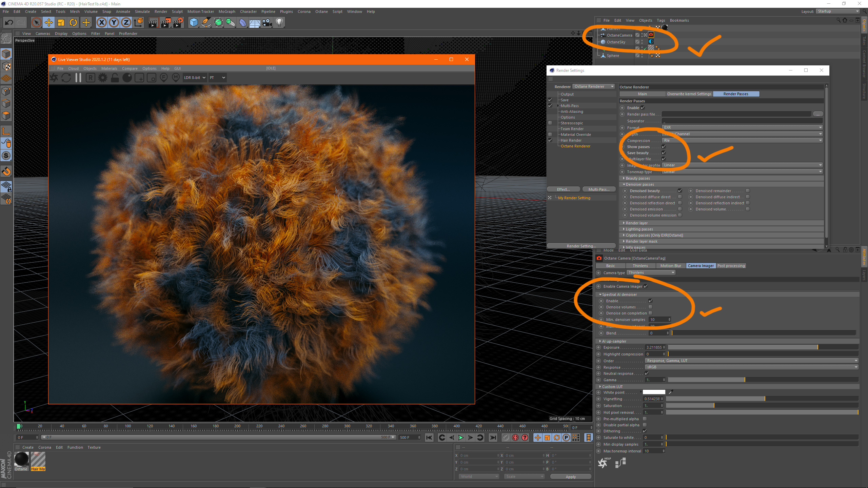868x488 pixels.
Task: Open the MoGraph menu
Action: pos(226,12)
